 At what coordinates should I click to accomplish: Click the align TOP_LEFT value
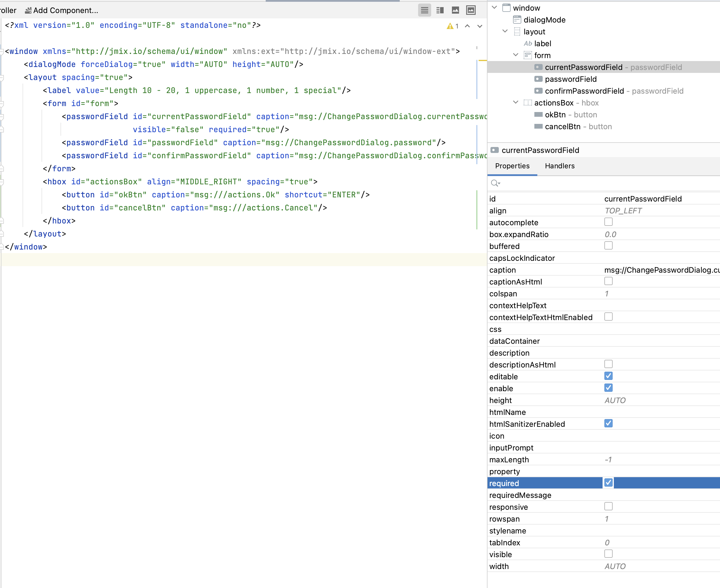pos(623,211)
